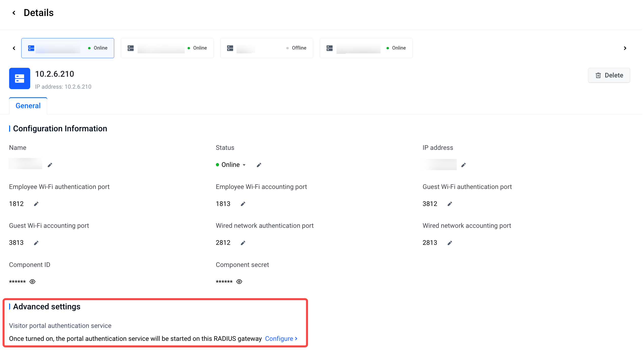Reveal the Component ID value
This screenshot has width=644, height=352.
pos(32,282)
